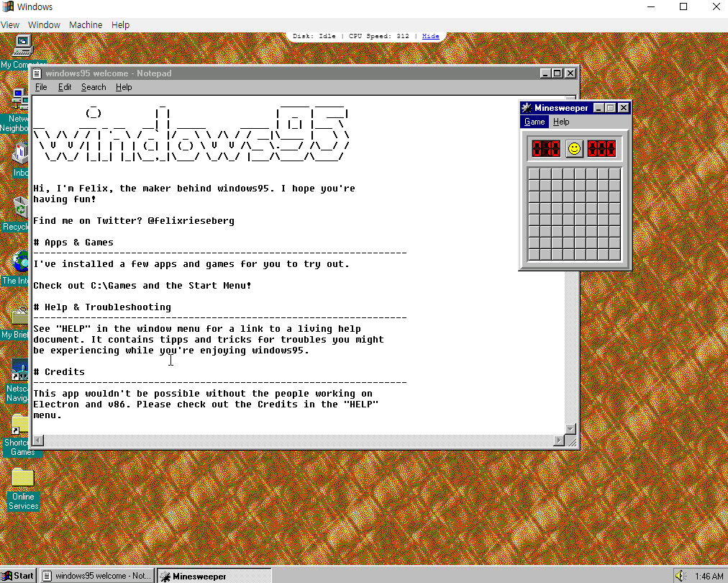The height and width of the screenshot is (583, 728).
Task: Click the 1:46 AM taskbar clock
Action: (x=709, y=577)
